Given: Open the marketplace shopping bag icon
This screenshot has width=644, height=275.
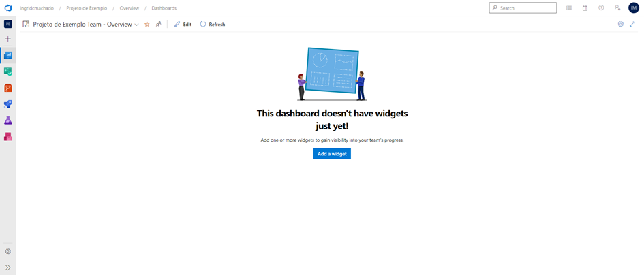Looking at the screenshot, I should tap(585, 8).
